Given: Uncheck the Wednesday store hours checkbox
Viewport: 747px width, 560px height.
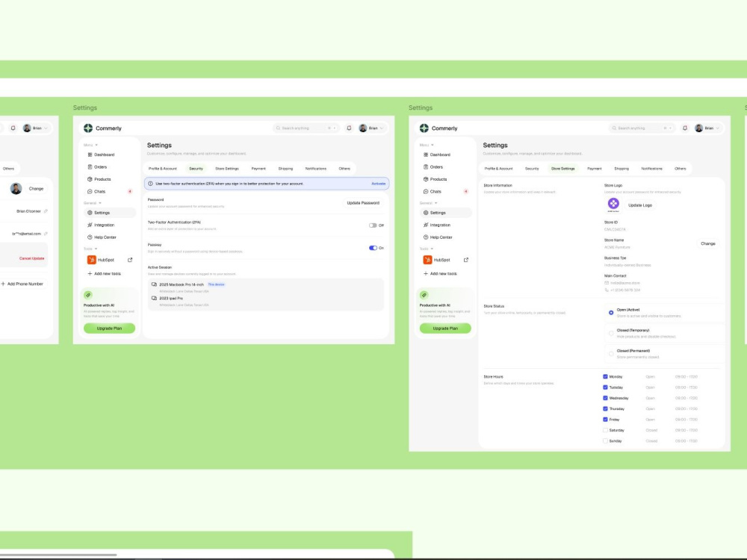Looking at the screenshot, I should click(x=606, y=398).
